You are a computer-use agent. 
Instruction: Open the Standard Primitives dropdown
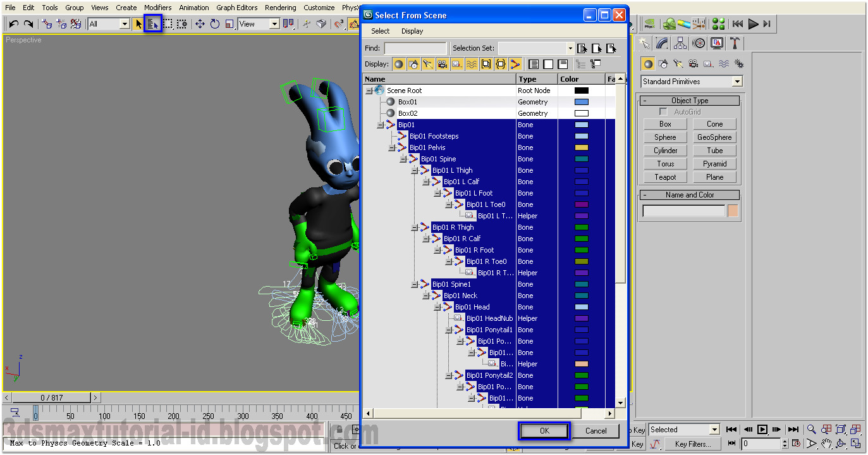point(692,82)
